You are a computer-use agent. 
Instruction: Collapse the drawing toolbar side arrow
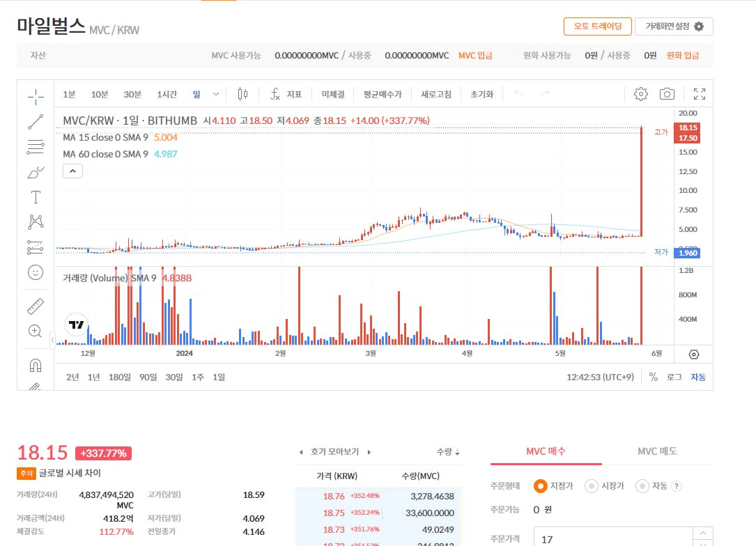[52, 341]
